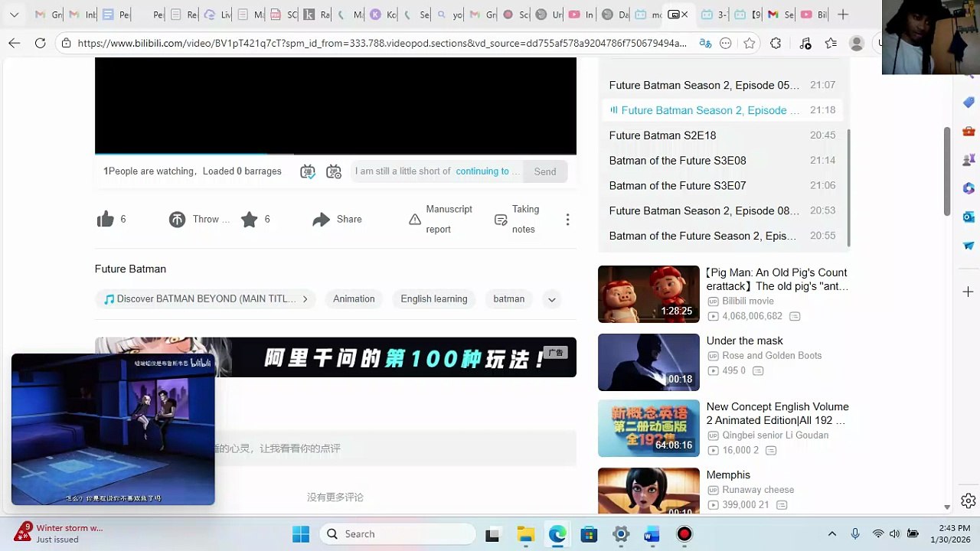Select the batman tag

tap(509, 299)
